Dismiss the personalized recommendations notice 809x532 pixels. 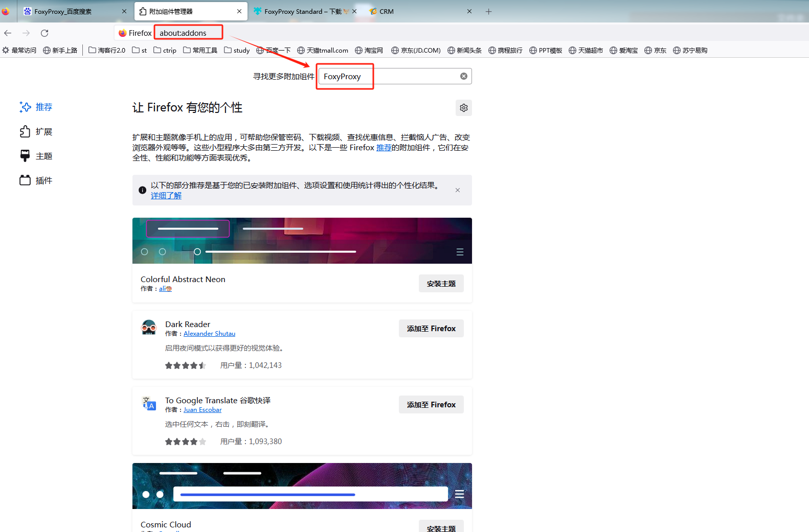click(x=458, y=190)
